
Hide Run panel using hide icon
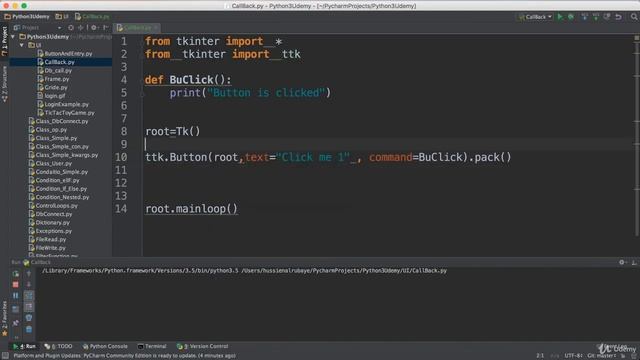[x=634, y=262]
